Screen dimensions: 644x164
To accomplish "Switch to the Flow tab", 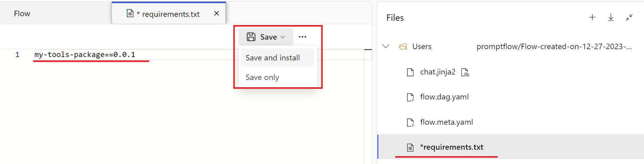I will [22, 14].
